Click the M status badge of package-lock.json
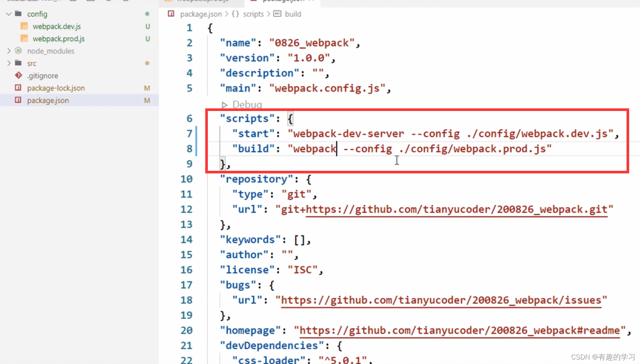The image size is (640, 364). [147, 88]
